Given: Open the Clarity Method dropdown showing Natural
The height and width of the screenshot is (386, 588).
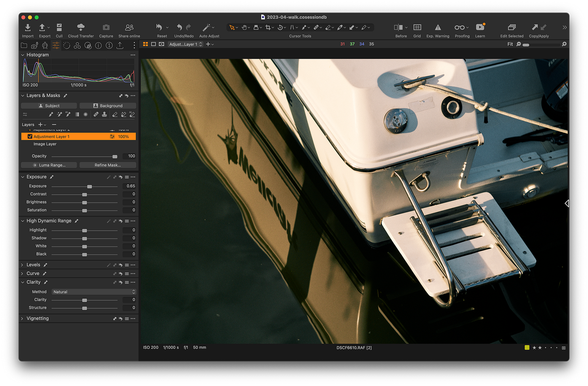Looking at the screenshot, I should coord(93,291).
